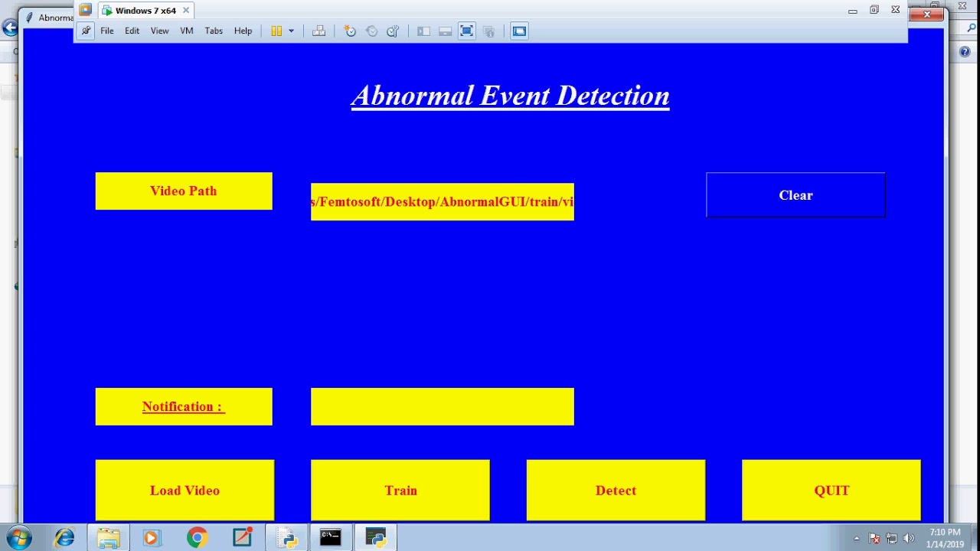
Task: Close the Windows 7 x64 tab
Action: point(185,11)
